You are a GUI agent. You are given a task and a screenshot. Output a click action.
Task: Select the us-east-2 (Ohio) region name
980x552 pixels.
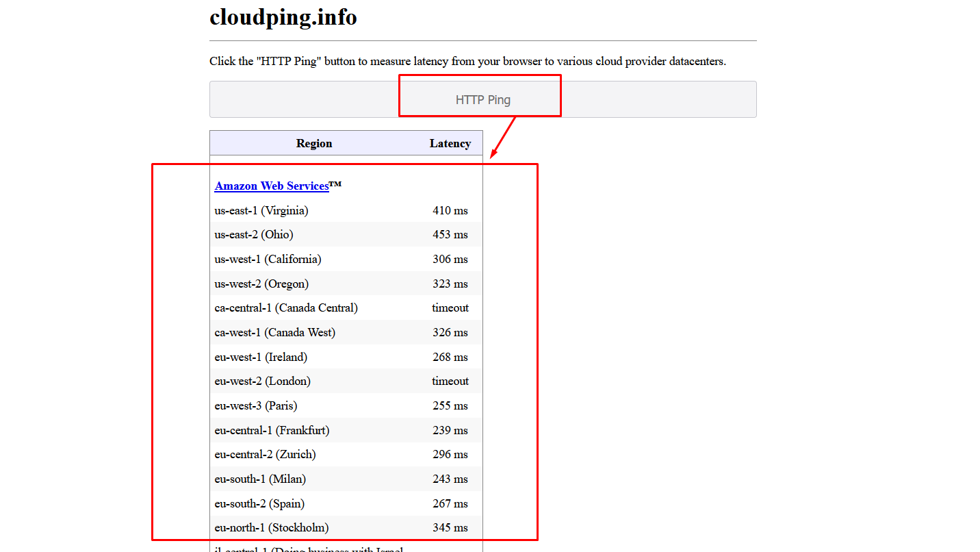point(254,234)
